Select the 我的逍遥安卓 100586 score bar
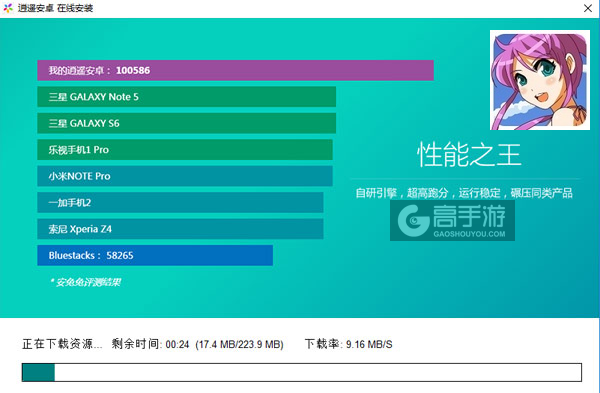600x393 pixels. tap(235, 70)
